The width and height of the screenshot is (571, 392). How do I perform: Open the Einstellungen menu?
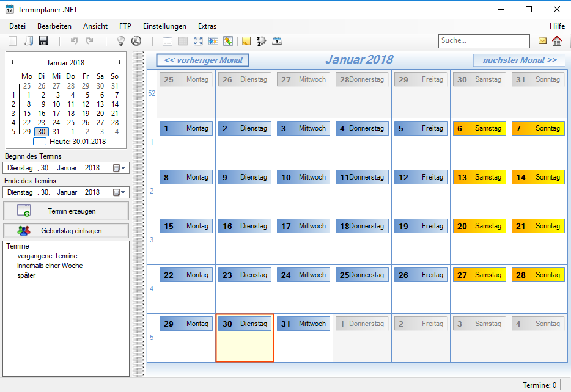(164, 26)
